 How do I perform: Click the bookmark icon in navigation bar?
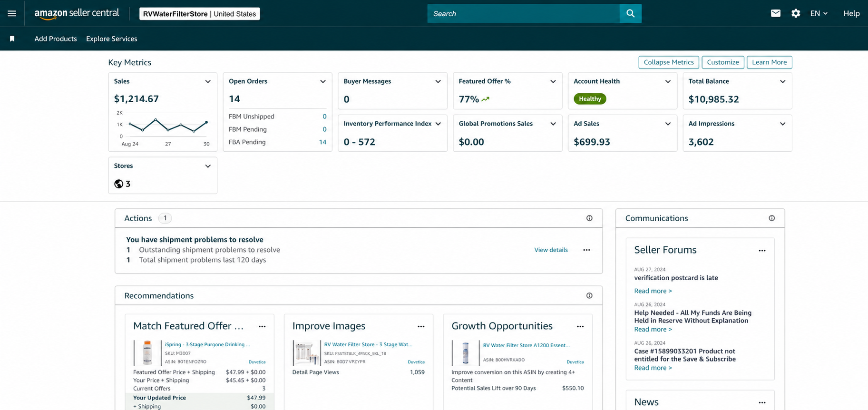click(12, 39)
